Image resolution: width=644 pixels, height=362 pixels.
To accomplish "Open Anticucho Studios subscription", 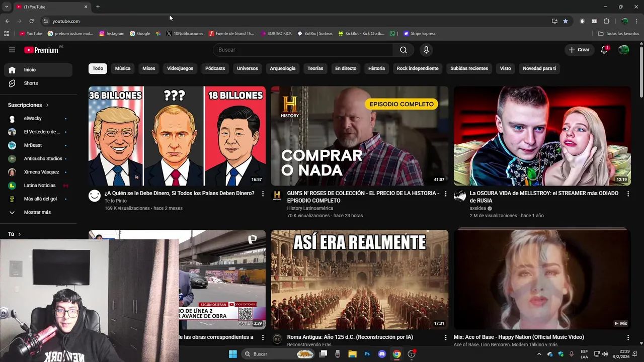I will [38, 158].
